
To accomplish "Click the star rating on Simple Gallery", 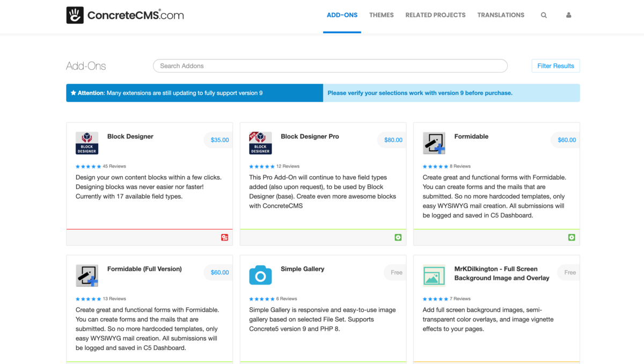I will 261,299.
